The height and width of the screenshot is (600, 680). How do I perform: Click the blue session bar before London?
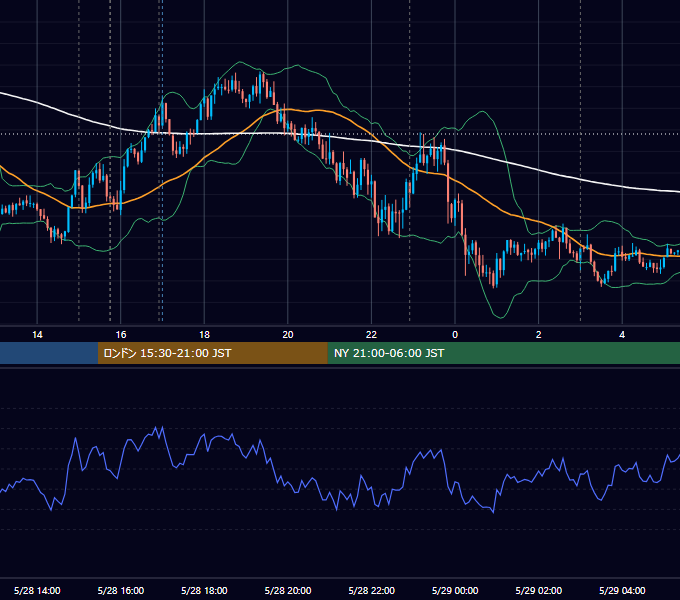click(49, 353)
